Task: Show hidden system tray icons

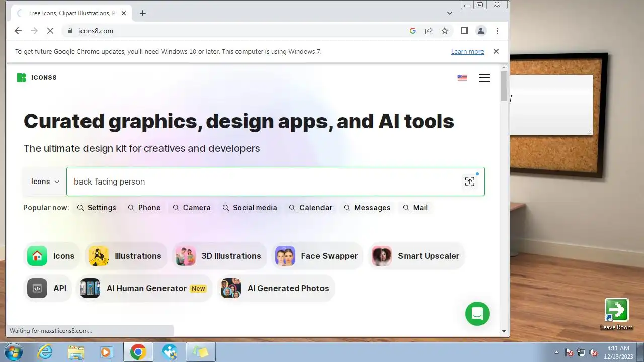Action: pos(556,352)
